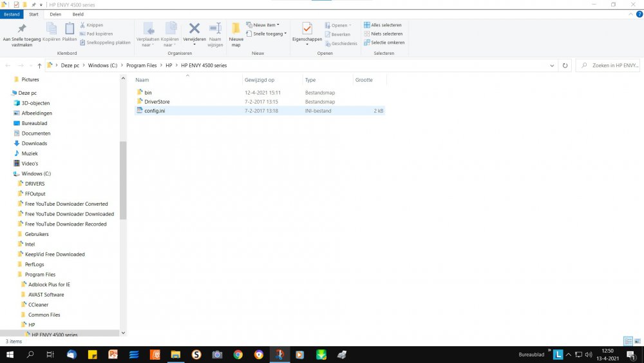Open Eigenschappen for the selected file
644x363 pixels.
(307, 30)
